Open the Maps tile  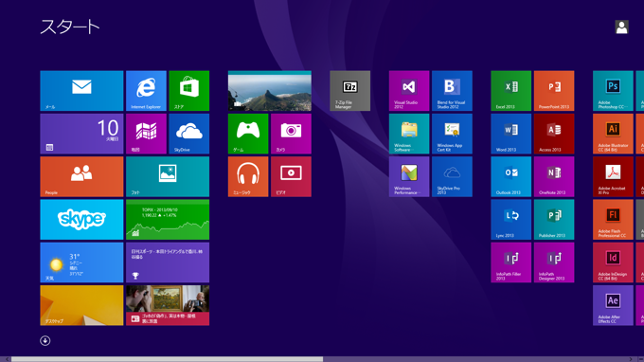coord(146,134)
